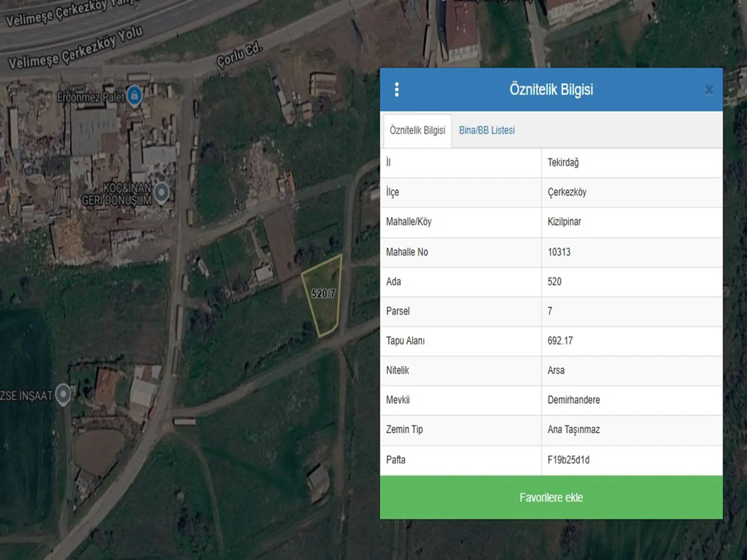Click the Zemin Tip field label
The width and height of the screenshot is (747, 560).
click(x=405, y=430)
